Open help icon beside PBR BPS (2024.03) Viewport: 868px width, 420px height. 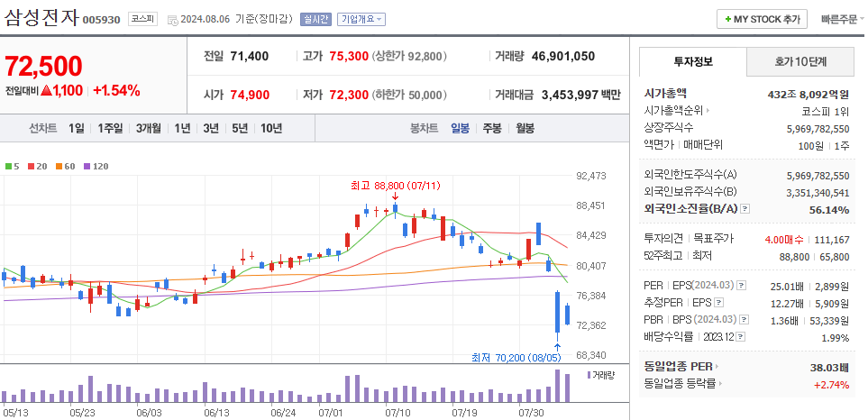point(745,319)
